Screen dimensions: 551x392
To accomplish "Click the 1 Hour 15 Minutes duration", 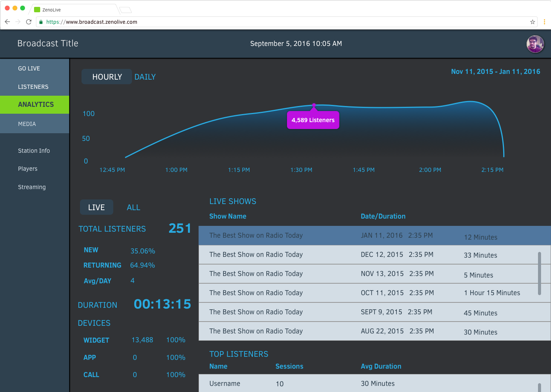I will pyautogui.click(x=492, y=293).
